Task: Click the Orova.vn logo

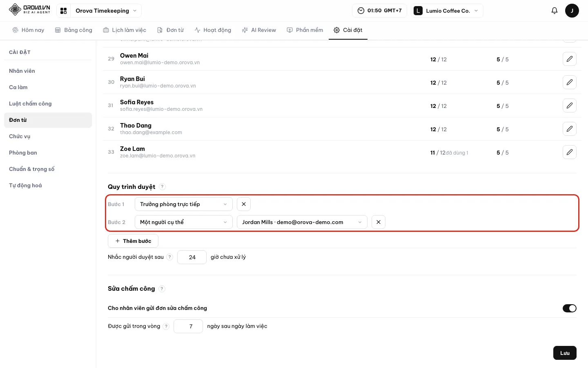Action: click(29, 9)
